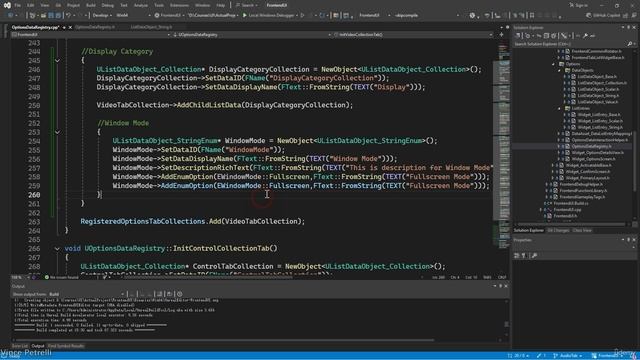This screenshot has height=360, width=640.
Task: Switch to Git Changes tab
Action: [x=558, y=231]
